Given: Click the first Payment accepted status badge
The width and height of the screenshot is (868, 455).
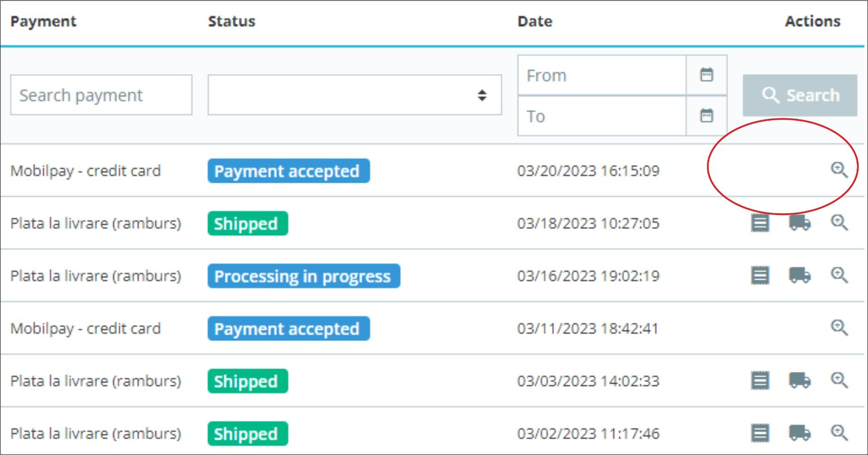Looking at the screenshot, I should (288, 171).
